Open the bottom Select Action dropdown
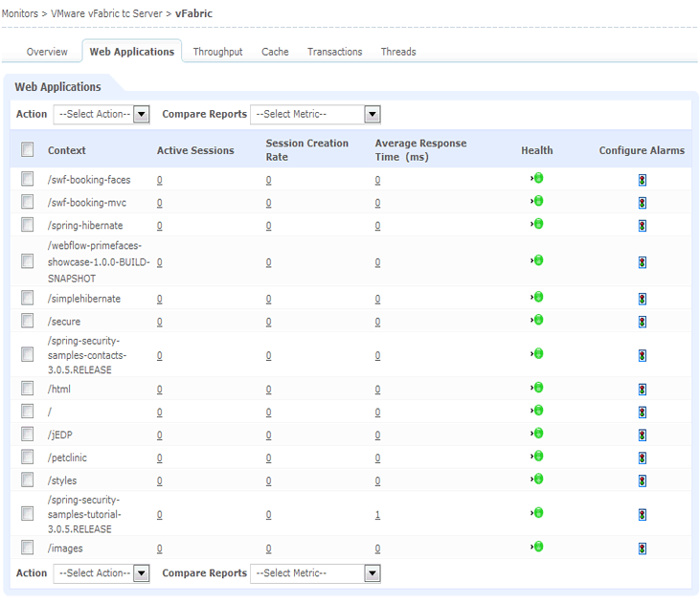 coord(102,573)
